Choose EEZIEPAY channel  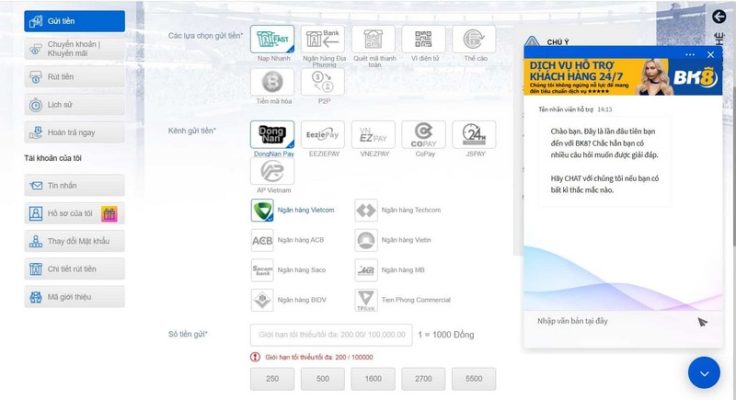pos(323,135)
